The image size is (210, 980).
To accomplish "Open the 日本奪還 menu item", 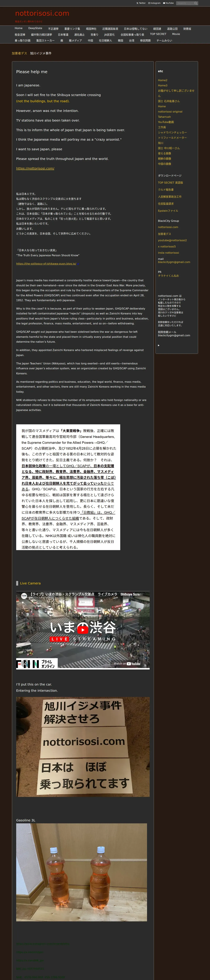I will (x=63, y=35).
